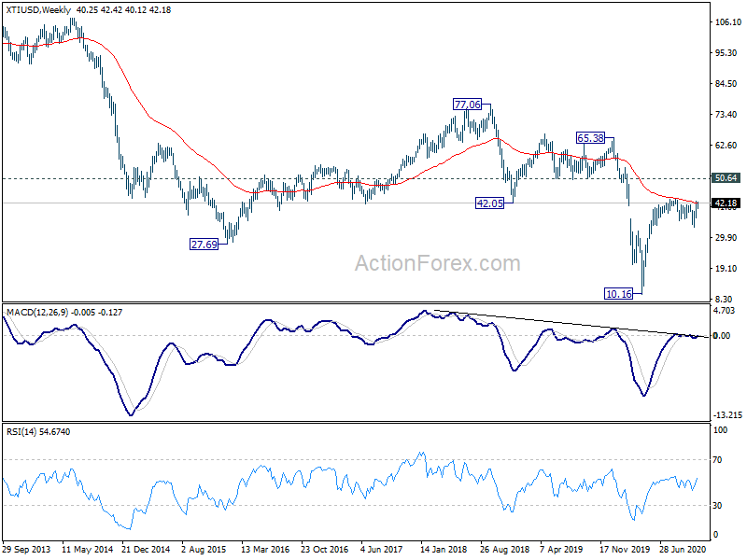The height and width of the screenshot is (560, 747).
Task: Click the MACD -13.215 axis value
Action: (728, 415)
